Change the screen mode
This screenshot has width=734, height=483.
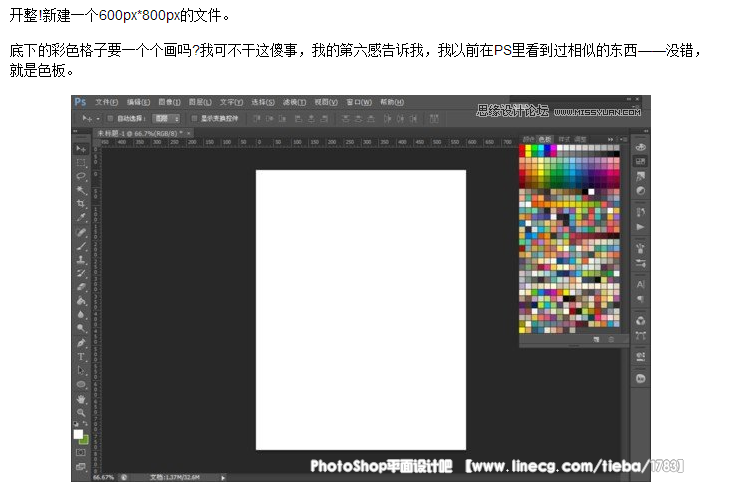pos(81,466)
